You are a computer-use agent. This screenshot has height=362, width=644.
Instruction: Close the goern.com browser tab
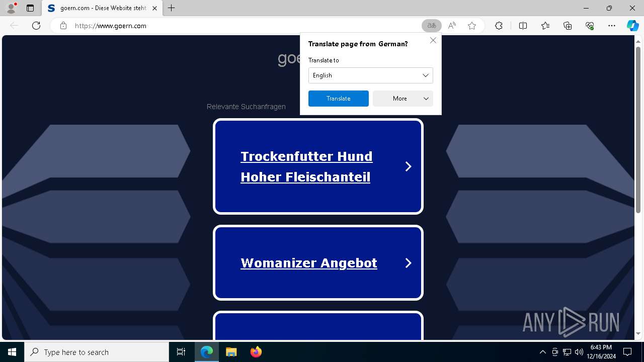(x=154, y=8)
